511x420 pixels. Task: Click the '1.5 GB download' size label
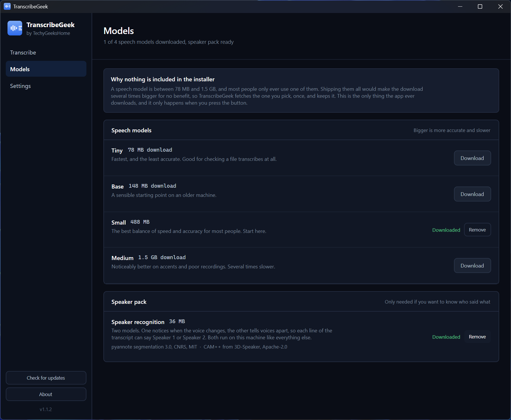162,257
